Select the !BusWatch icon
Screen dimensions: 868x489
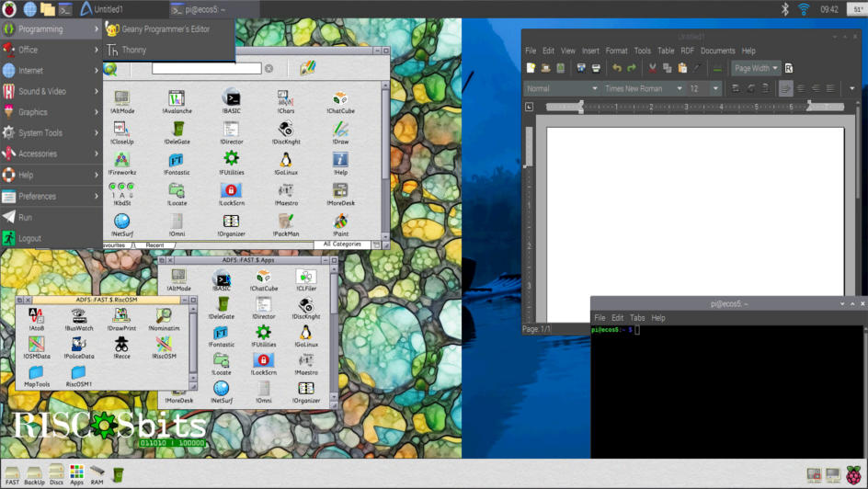click(x=79, y=319)
